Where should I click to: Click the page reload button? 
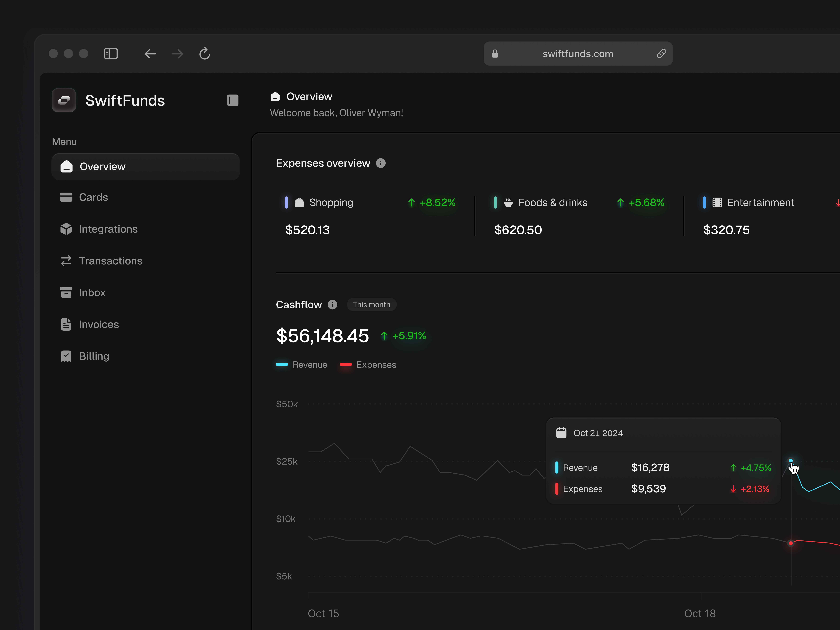tap(205, 54)
